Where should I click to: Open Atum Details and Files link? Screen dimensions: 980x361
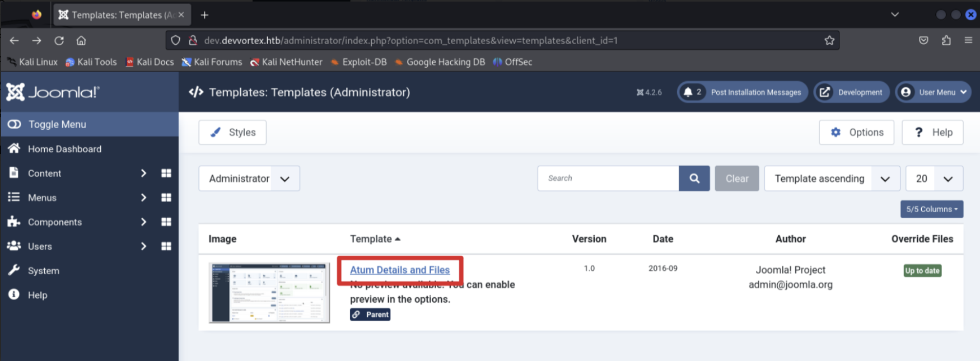pos(399,270)
